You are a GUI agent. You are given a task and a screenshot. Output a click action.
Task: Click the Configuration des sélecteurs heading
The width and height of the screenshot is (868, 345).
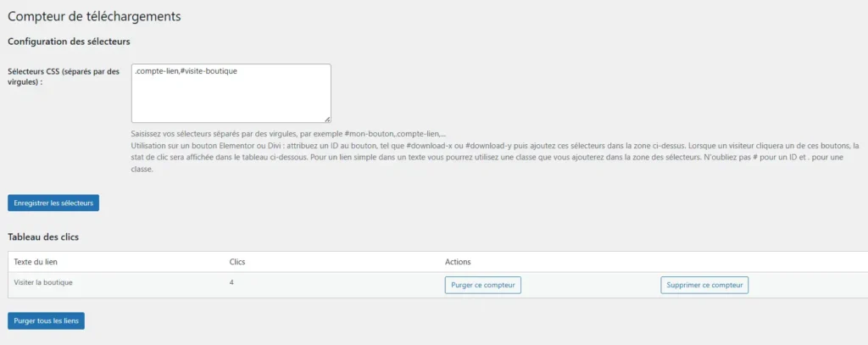[x=69, y=42]
